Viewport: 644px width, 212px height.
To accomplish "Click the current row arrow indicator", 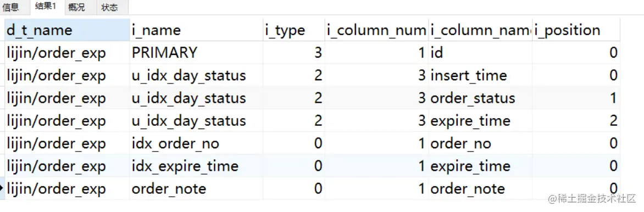I will coord(2,188).
